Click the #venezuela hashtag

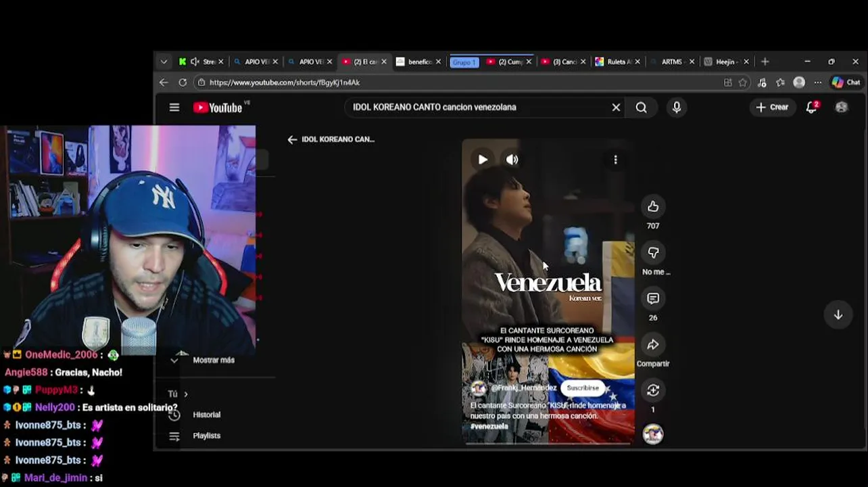click(489, 427)
